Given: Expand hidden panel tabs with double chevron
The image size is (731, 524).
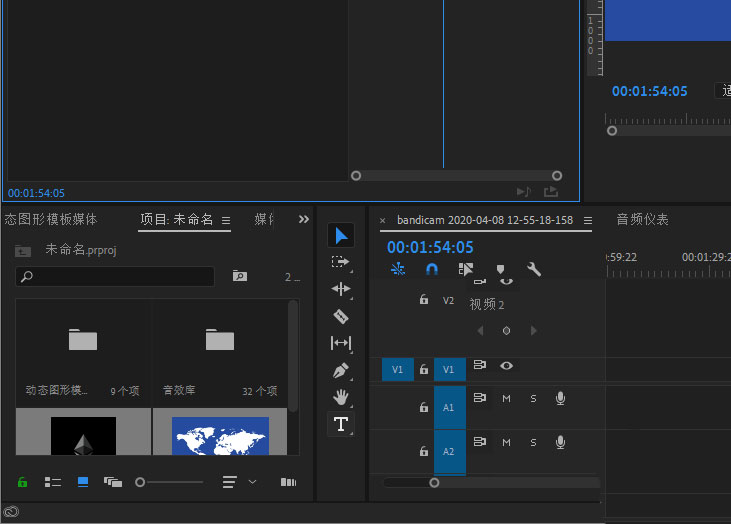Looking at the screenshot, I should pos(304,219).
